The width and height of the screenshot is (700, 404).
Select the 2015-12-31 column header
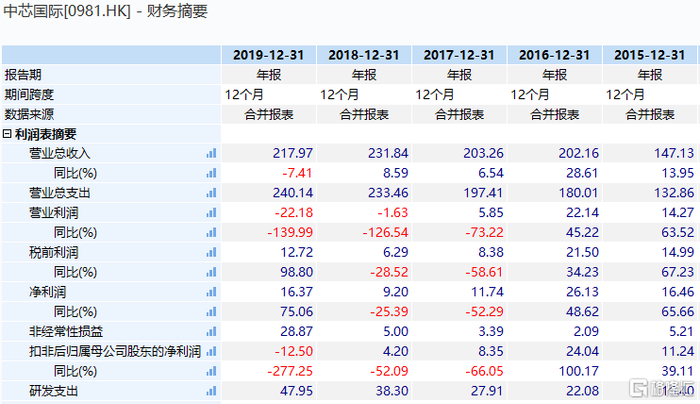[650, 55]
